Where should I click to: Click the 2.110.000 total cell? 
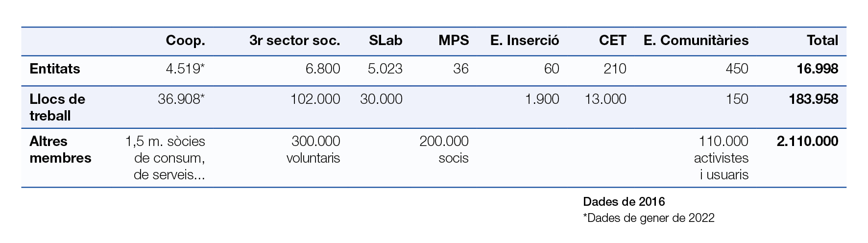coord(808,142)
